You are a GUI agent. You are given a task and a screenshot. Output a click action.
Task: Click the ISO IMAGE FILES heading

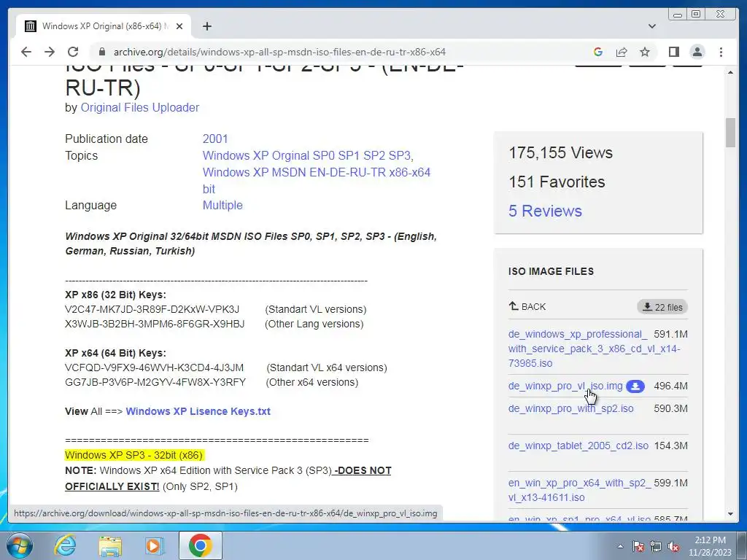pyautogui.click(x=551, y=271)
